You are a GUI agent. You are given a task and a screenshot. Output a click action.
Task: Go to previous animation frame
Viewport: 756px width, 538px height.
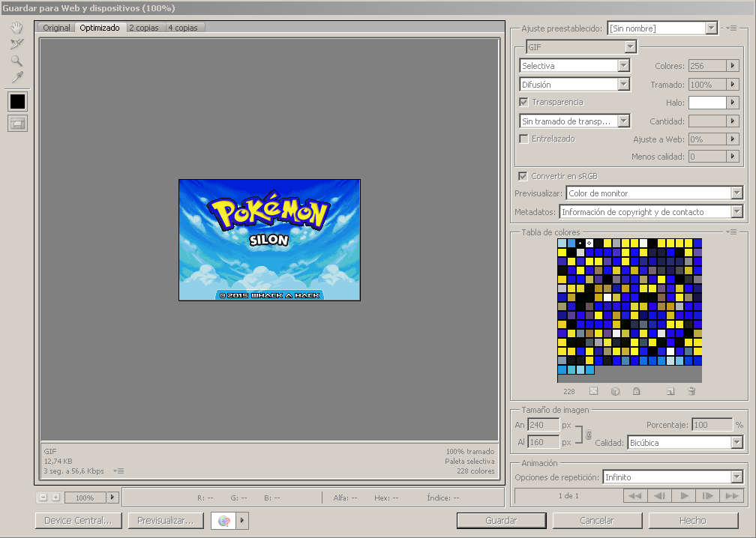click(659, 495)
